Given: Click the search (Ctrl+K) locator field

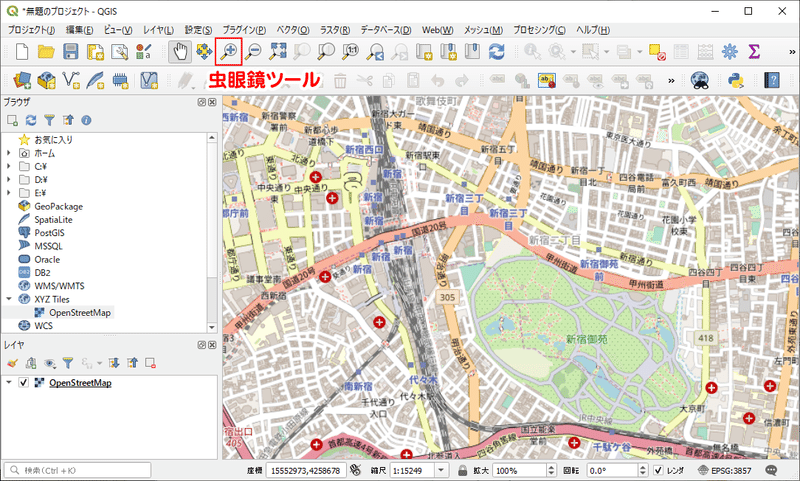Looking at the screenshot, I should point(78,470).
